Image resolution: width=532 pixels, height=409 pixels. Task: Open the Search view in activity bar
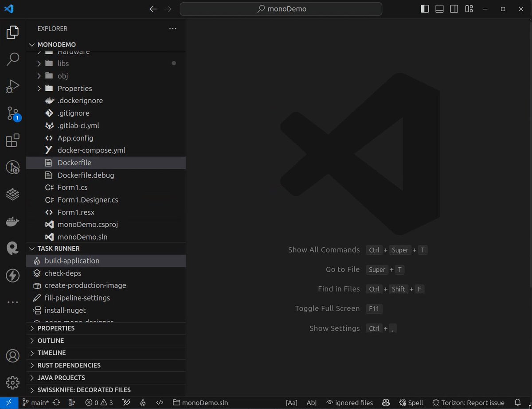(13, 59)
